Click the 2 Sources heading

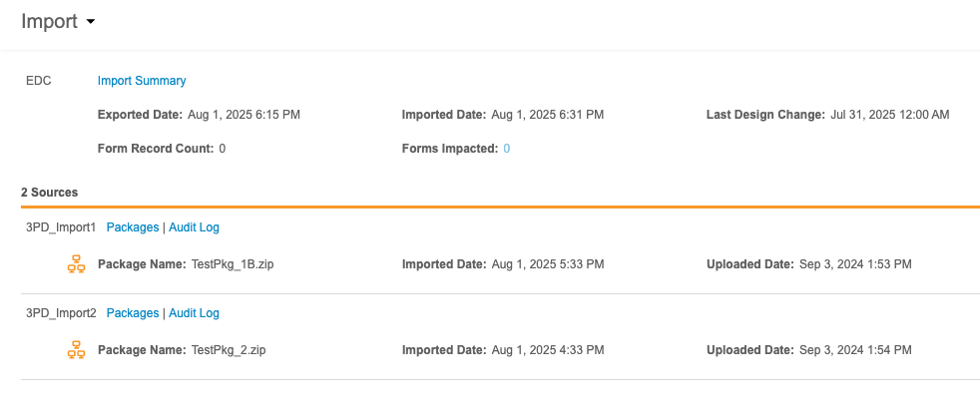tap(49, 192)
